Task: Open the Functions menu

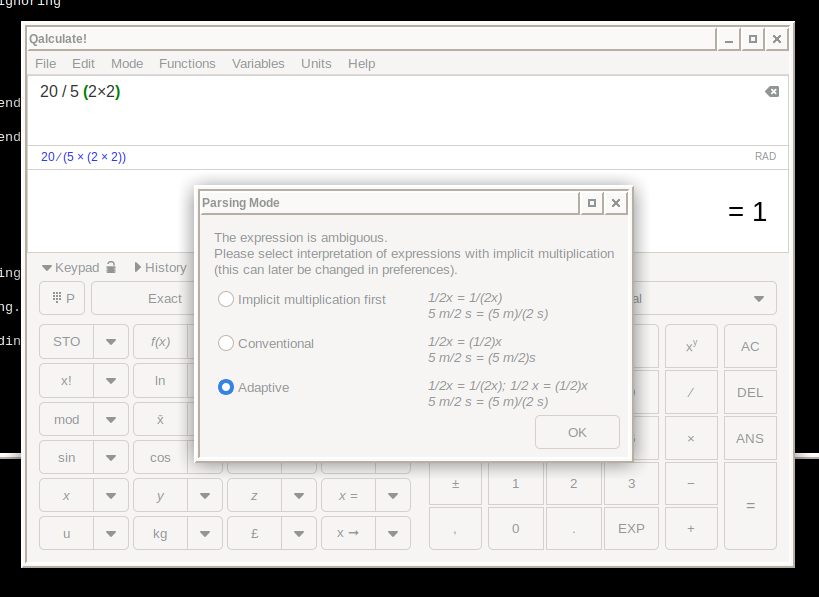Action: pos(187,64)
